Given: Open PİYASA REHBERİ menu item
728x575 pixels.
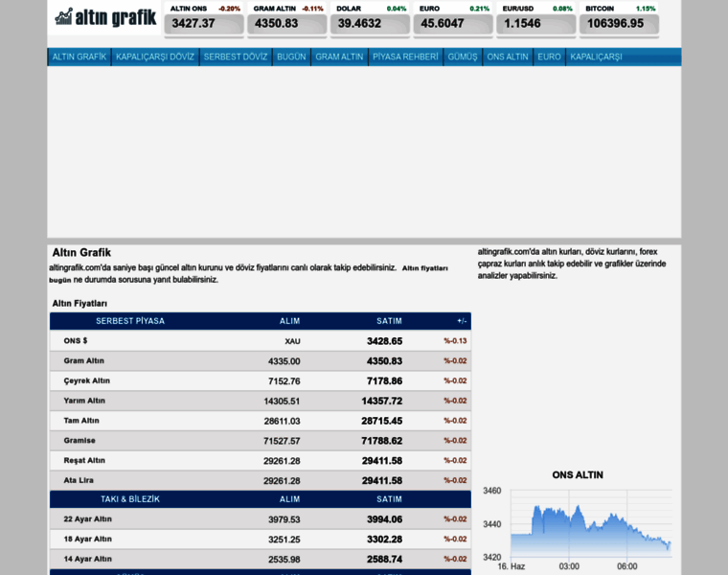Looking at the screenshot, I should pyautogui.click(x=405, y=57).
